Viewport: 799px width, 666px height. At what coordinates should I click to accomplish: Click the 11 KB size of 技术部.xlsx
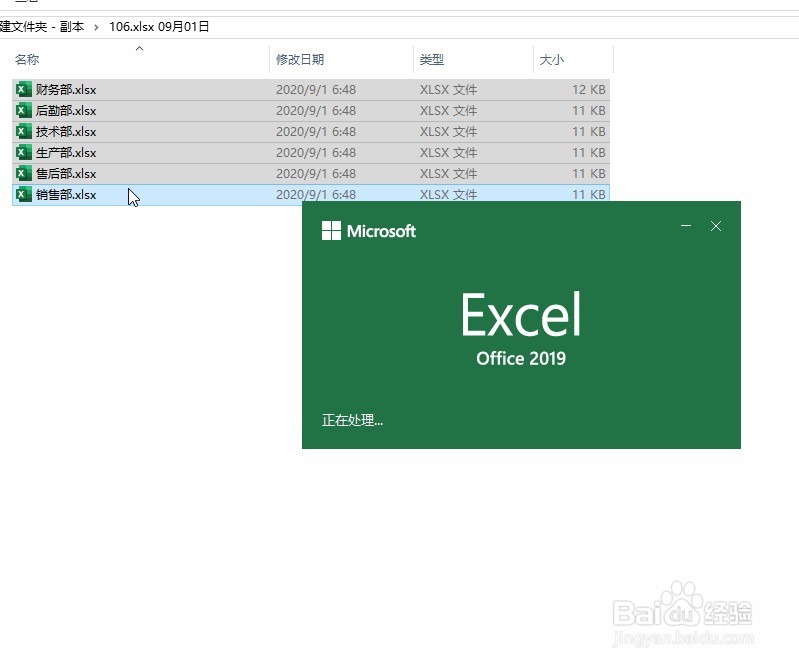coord(589,131)
